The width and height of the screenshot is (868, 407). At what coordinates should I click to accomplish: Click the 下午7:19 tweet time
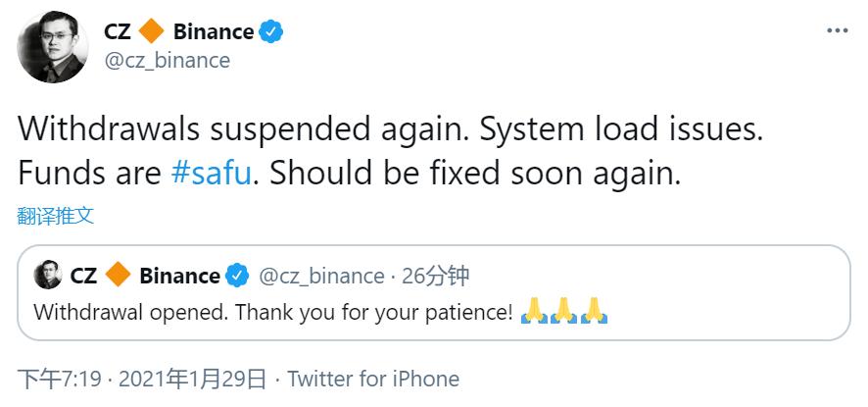point(60,379)
